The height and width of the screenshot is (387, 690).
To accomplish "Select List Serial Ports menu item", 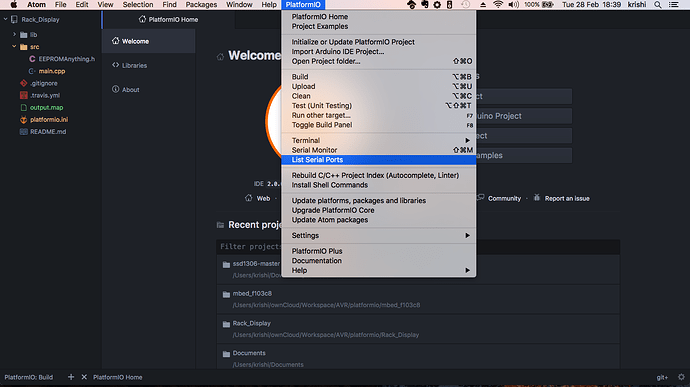I will 378,160.
